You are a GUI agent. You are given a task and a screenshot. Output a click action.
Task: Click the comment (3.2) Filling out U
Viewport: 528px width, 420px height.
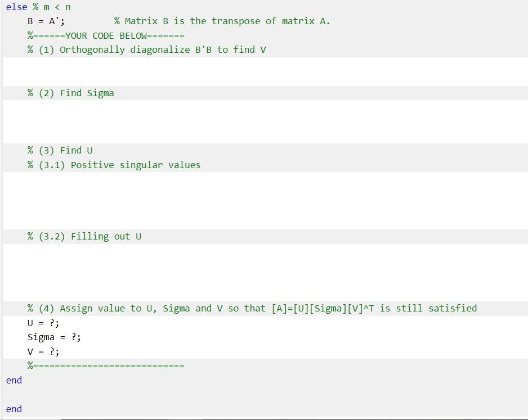coord(84,236)
